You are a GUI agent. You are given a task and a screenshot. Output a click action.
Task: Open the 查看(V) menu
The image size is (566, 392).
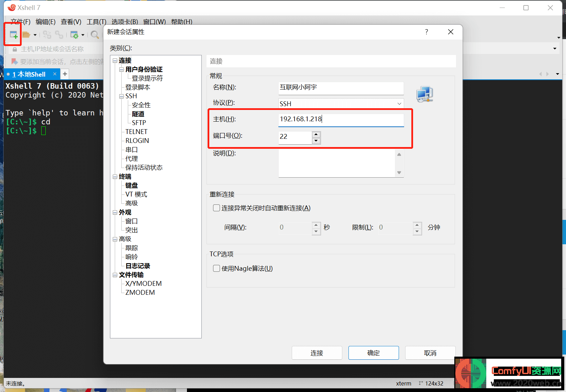71,22
